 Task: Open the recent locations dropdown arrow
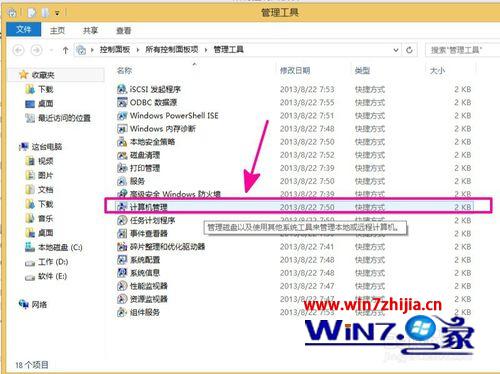coord(51,50)
